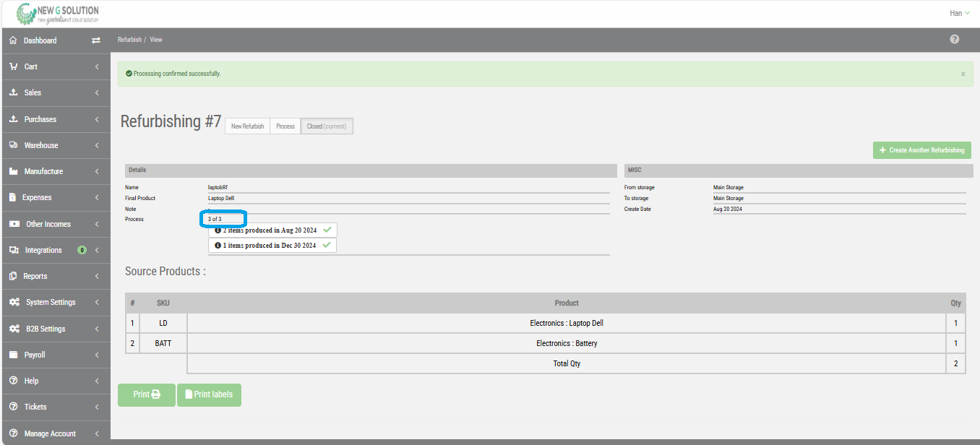Click the Electronics : Battery product cell

pyautogui.click(x=567, y=343)
